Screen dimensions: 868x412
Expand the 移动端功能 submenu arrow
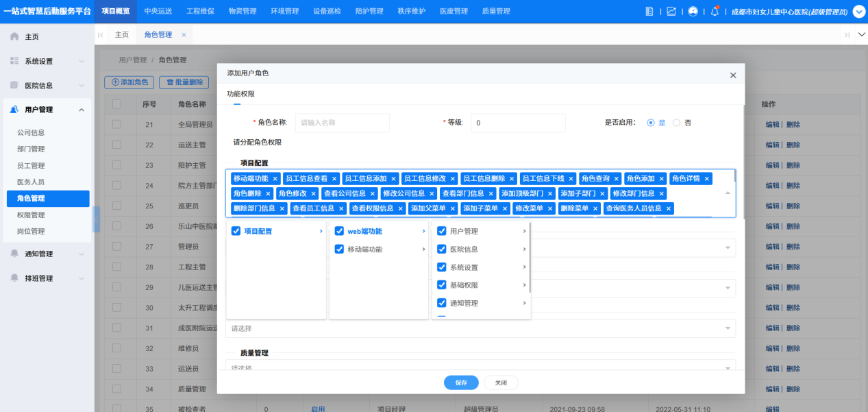coord(423,250)
